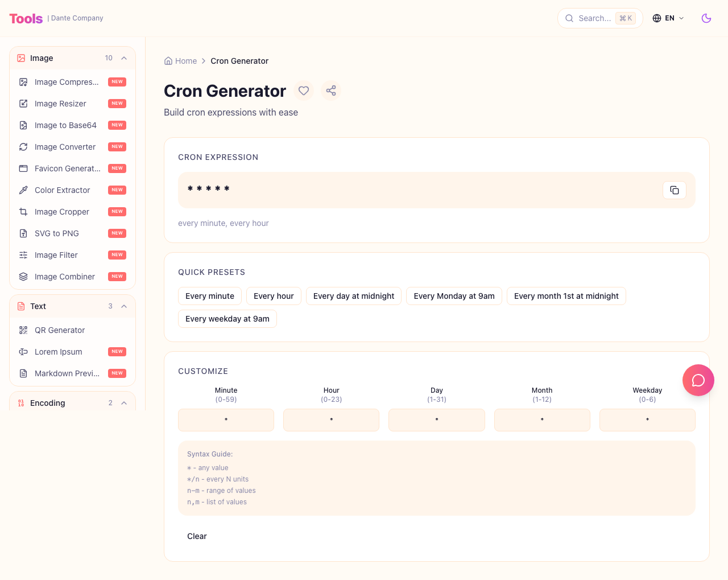Open the EN language dropdown
728x580 pixels.
click(668, 18)
